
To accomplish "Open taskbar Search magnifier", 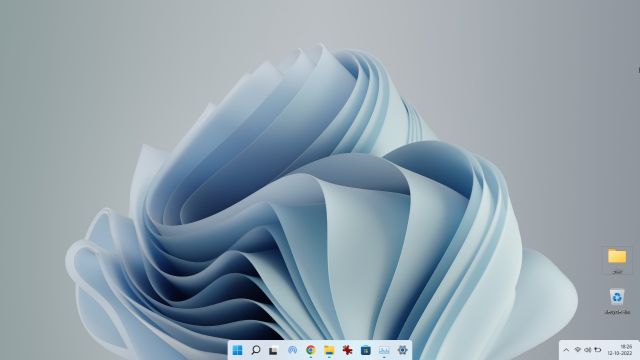I will tap(256, 350).
